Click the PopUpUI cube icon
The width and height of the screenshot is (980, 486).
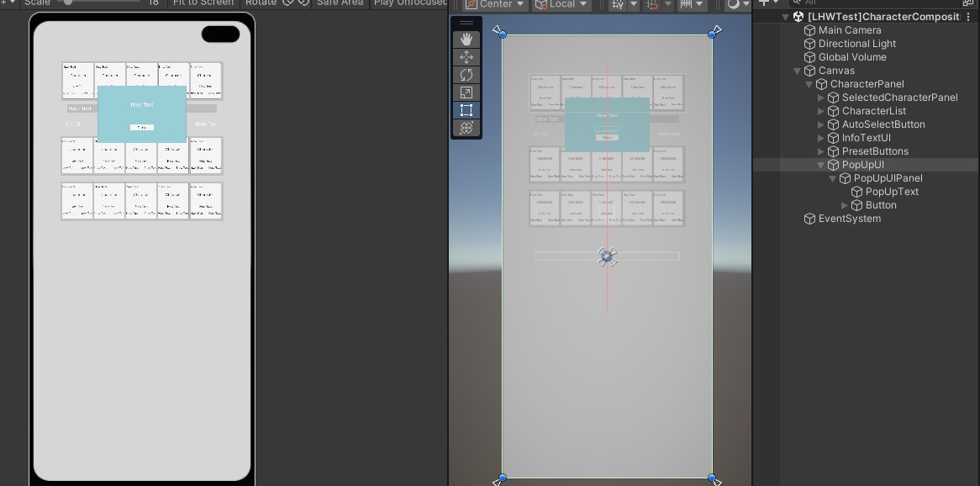(x=833, y=165)
